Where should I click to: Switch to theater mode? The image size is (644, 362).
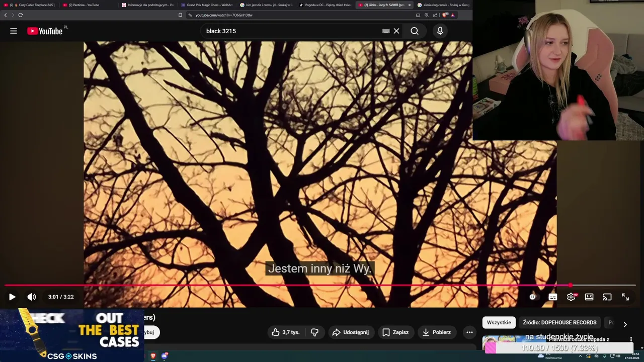[x=589, y=297]
